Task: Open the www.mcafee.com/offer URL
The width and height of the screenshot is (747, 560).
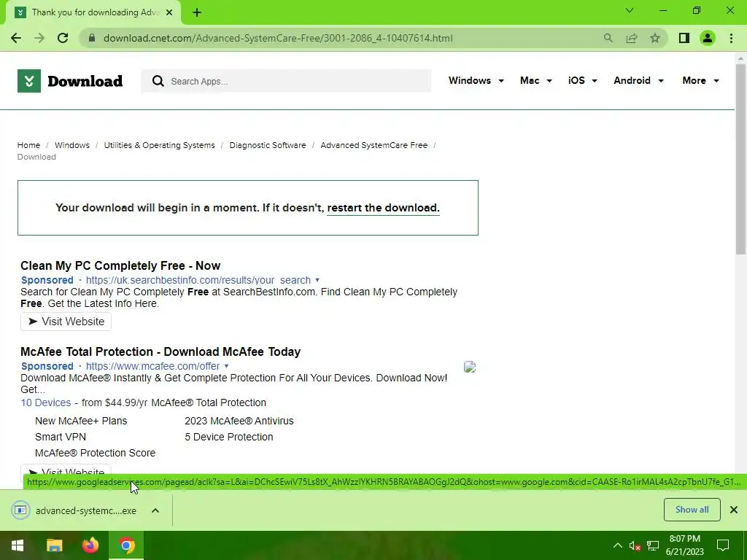Action: coord(153,366)
